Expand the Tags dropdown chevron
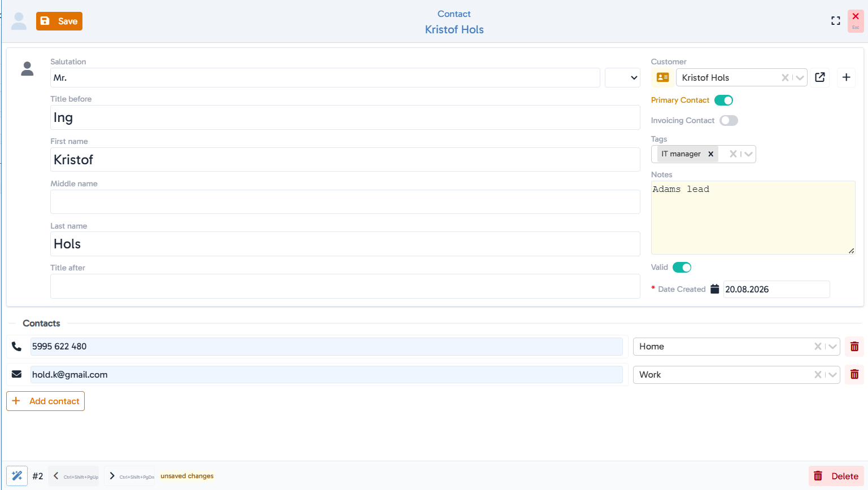The image size is (868, 490). (x=748, y=154)
